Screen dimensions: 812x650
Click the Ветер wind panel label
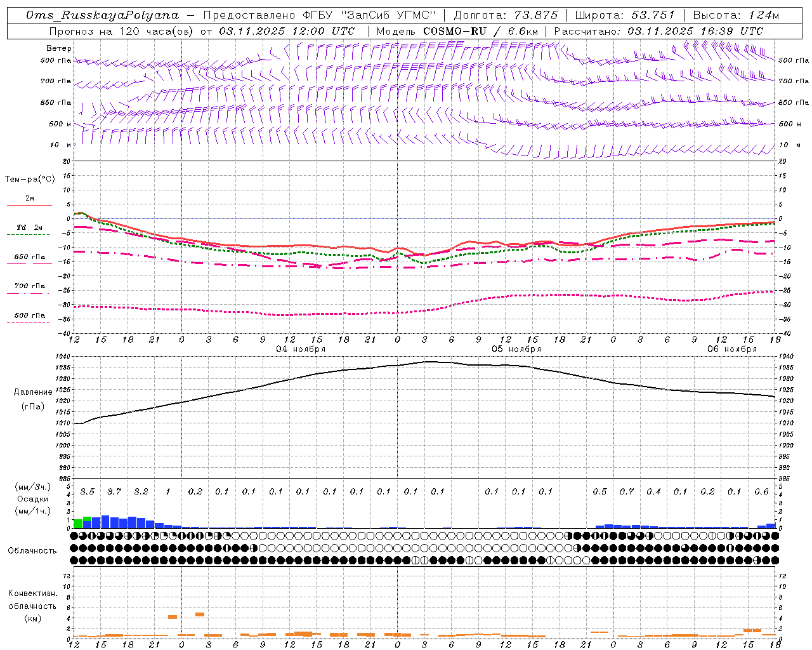(x=59, y=48)
